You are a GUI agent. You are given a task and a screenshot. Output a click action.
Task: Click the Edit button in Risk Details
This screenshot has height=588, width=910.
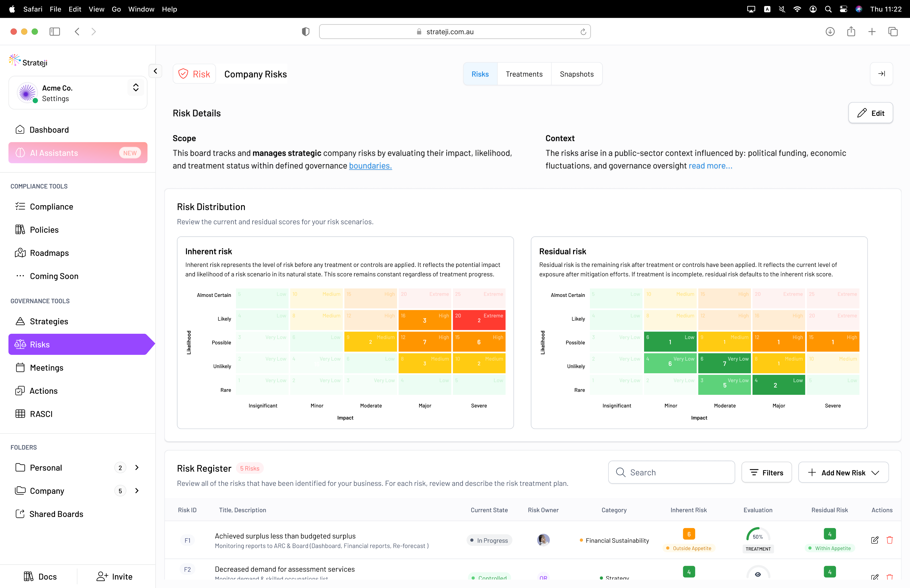point(870,113)
